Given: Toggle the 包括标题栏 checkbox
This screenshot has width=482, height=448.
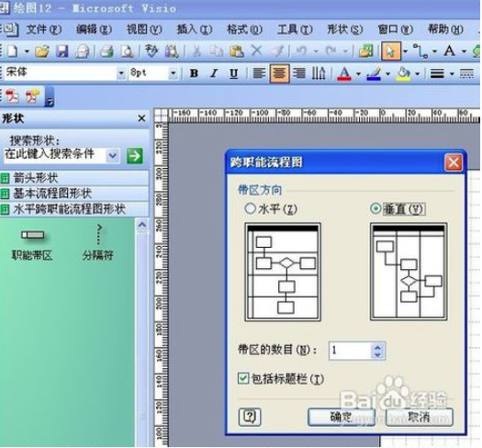Looking at the screenshot, I should point(243,378).
